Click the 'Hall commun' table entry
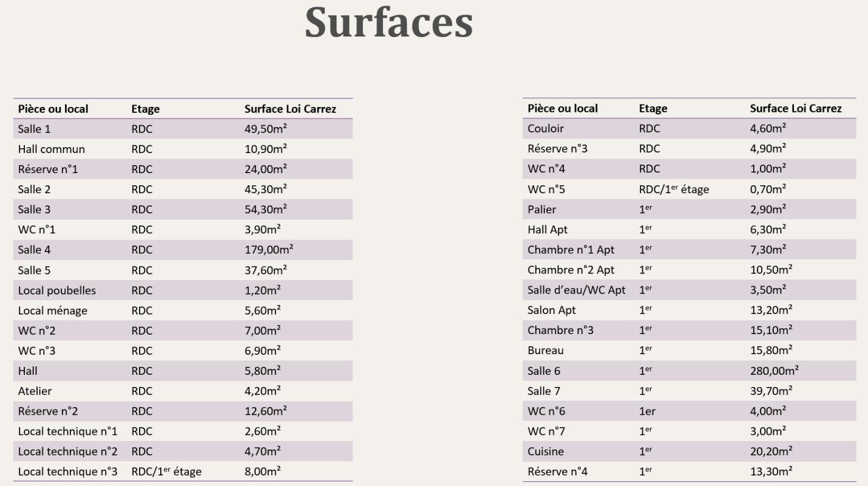868x486 pixels. [52, 149]
